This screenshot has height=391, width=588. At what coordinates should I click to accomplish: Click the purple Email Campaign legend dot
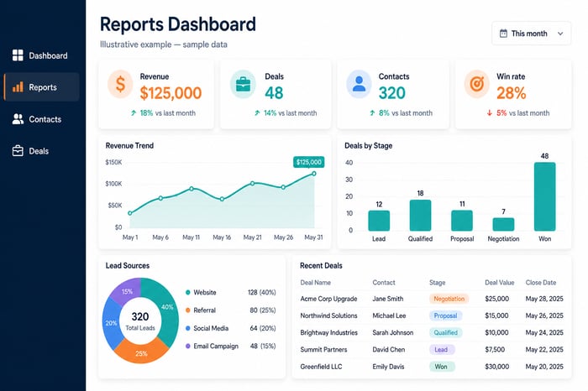pos(188,346)
